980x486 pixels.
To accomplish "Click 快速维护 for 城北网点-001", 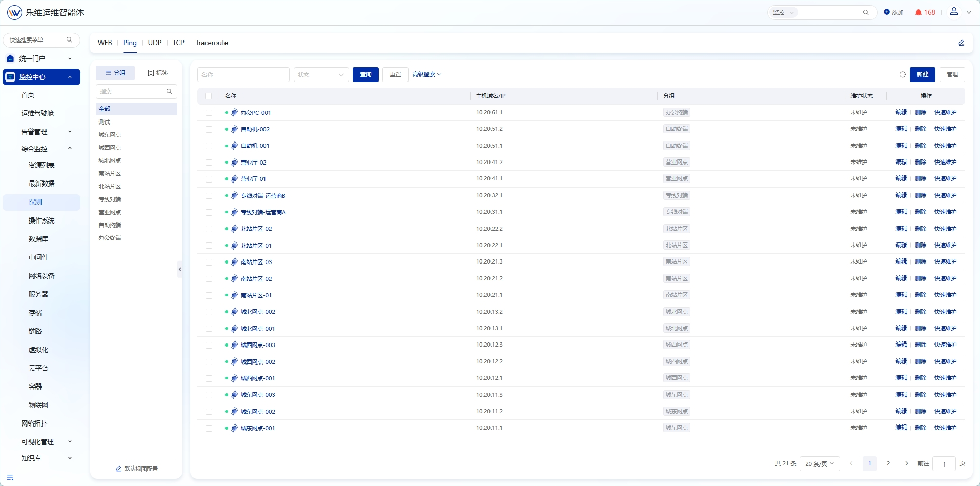I will 945,328.
